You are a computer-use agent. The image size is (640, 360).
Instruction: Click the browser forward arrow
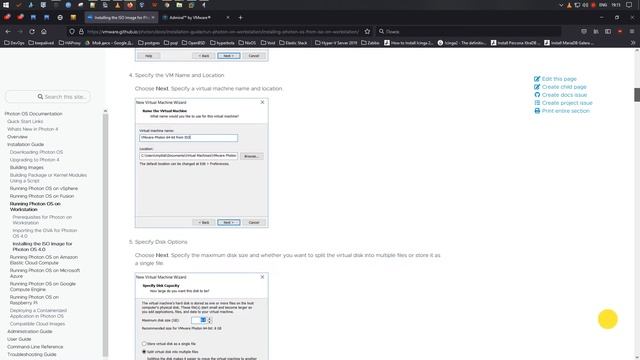tap(20, 31)
